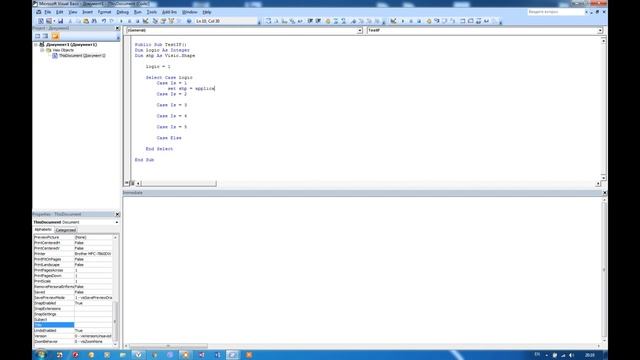Select the Printer property row
Image resolution: width=640 pixels, height=360 pixels.
click(73, 254)
